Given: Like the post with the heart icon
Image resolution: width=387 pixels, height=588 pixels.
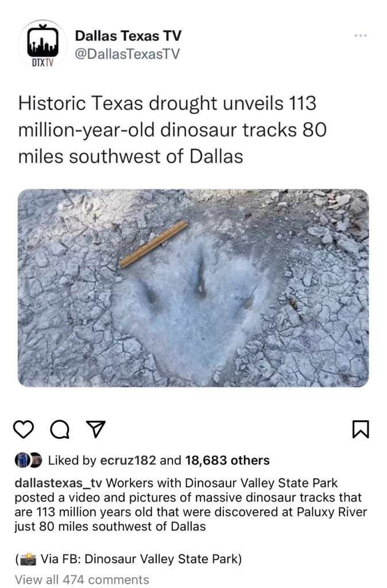Looking at the screenshot, I should (x=24, y=429).
